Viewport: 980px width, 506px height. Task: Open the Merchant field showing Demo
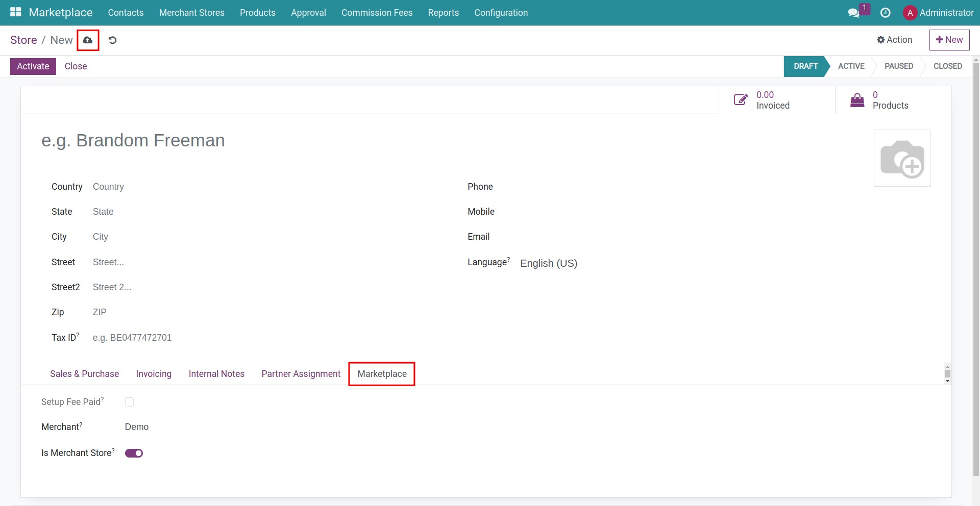point(137,427)
